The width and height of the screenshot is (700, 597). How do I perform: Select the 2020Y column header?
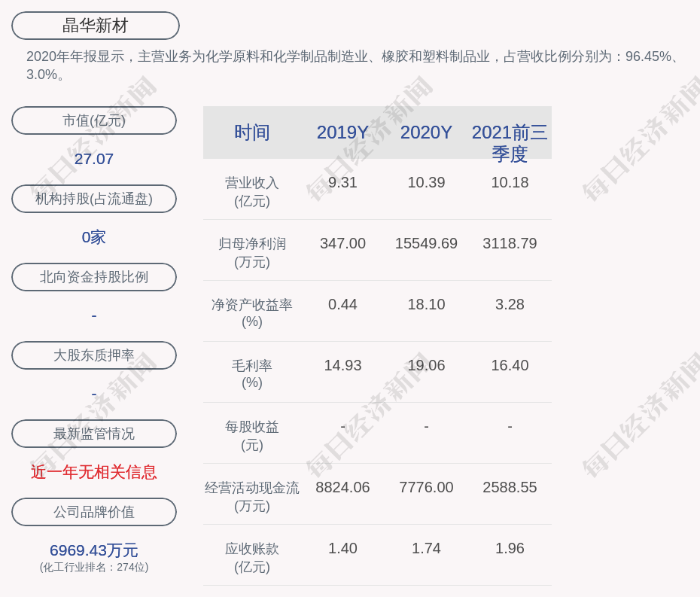coord(426,132)
